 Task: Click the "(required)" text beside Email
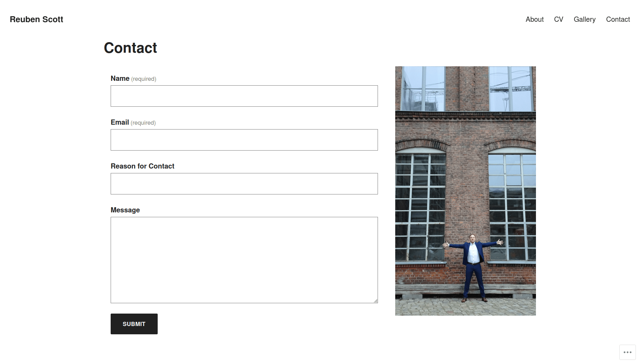143,123
